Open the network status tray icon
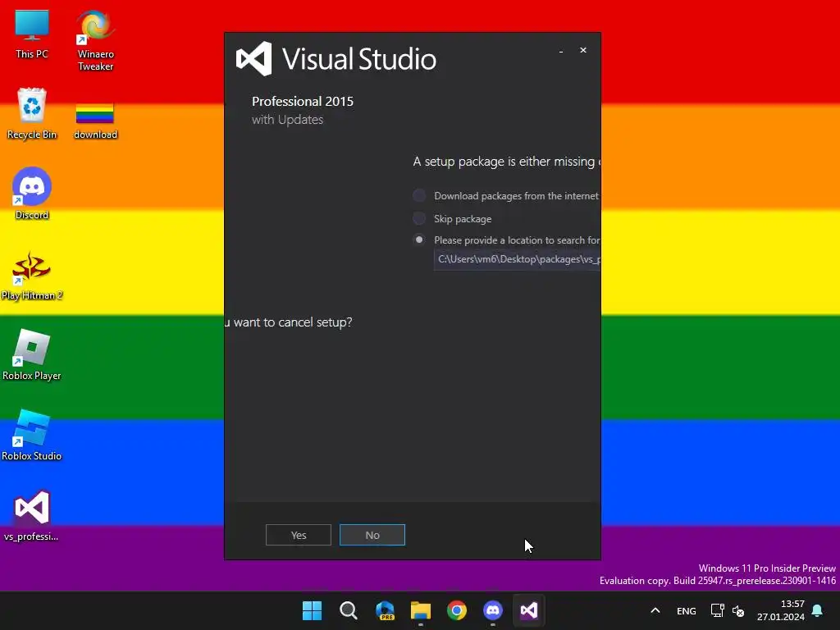Screen dimensions: 840x630 [717, 610]
